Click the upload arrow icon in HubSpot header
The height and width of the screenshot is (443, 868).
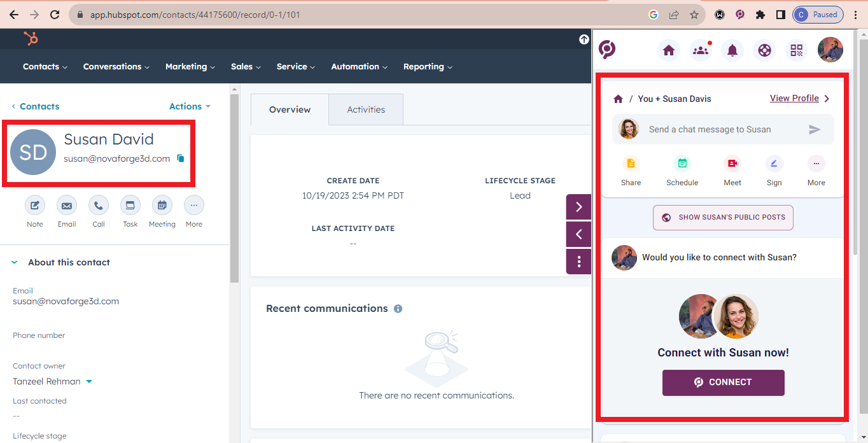[x=584, y=39]
